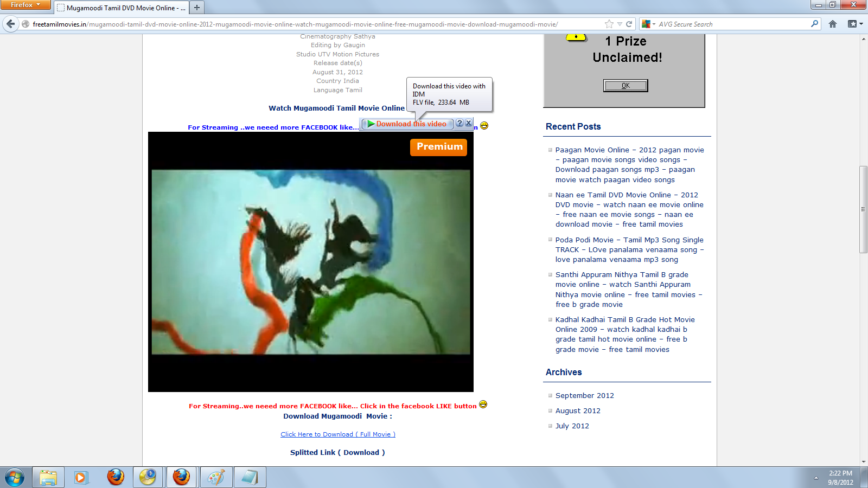
Task: Click the search magnifier icon
Action: [814, 24]
